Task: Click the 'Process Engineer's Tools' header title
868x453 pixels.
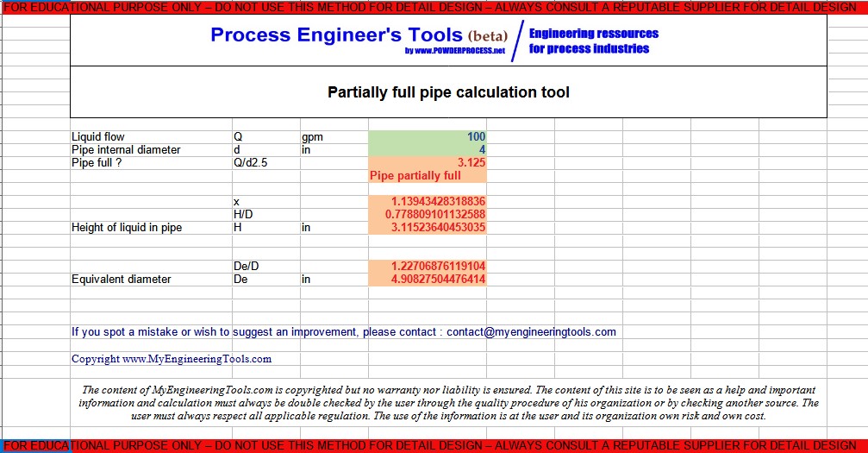Action: [x=335, y=35]
